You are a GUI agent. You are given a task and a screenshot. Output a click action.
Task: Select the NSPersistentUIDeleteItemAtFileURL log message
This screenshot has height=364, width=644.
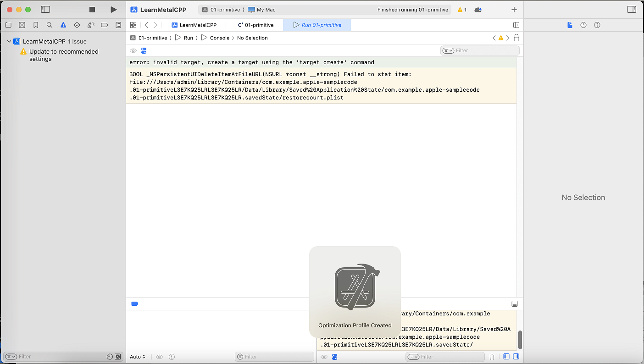click(x=321, y=86)
